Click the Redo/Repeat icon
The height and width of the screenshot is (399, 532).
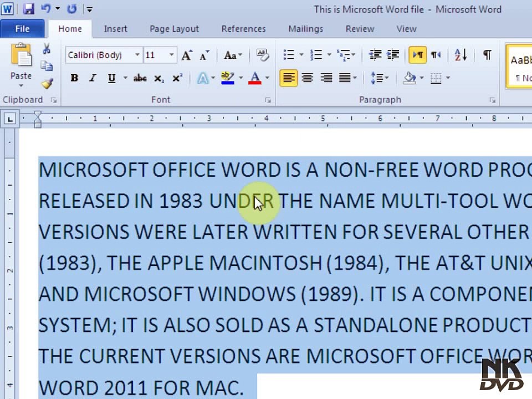[x=71, y=9]
